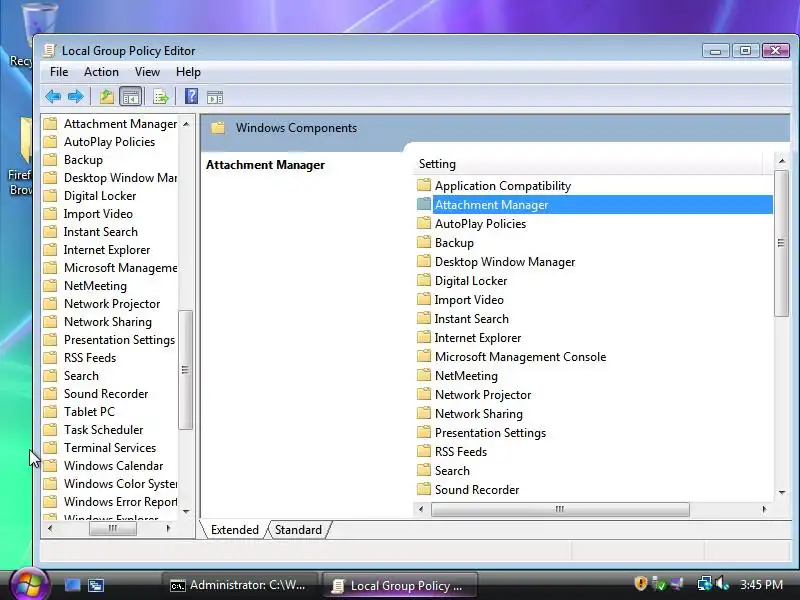Click the tree pane vertical scrollbar thumb
This screenshot has height=600, width=800.
pyautogui.click(x=185, y=370)
